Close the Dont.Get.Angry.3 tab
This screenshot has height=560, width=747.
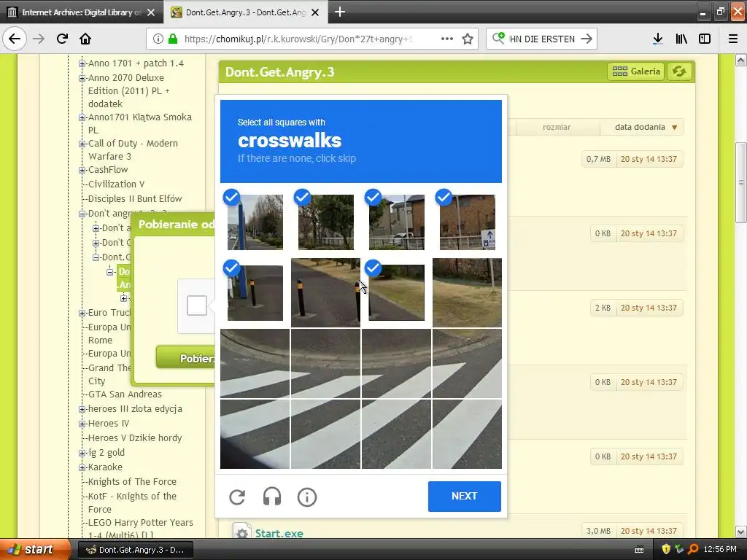point(315,12)
